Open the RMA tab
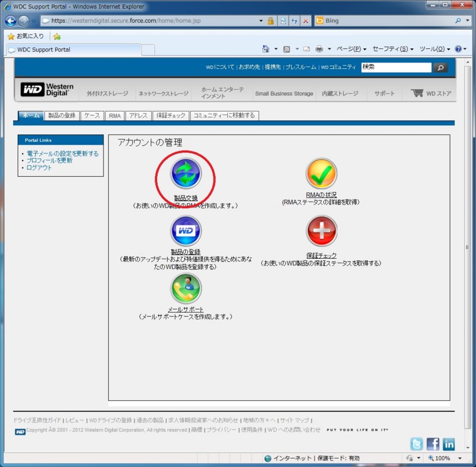The width and height of the screenshot is (476, 467). pos(115,115)
